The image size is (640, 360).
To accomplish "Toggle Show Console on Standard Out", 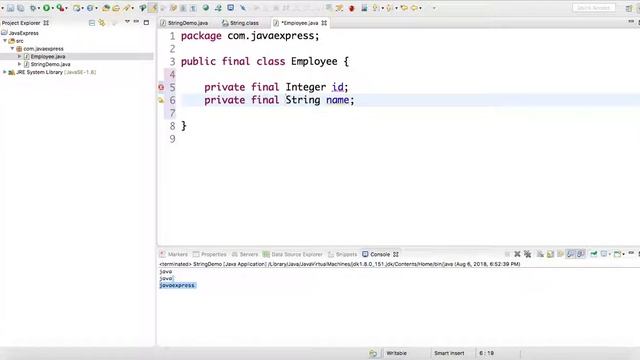I will pos(571,254).
